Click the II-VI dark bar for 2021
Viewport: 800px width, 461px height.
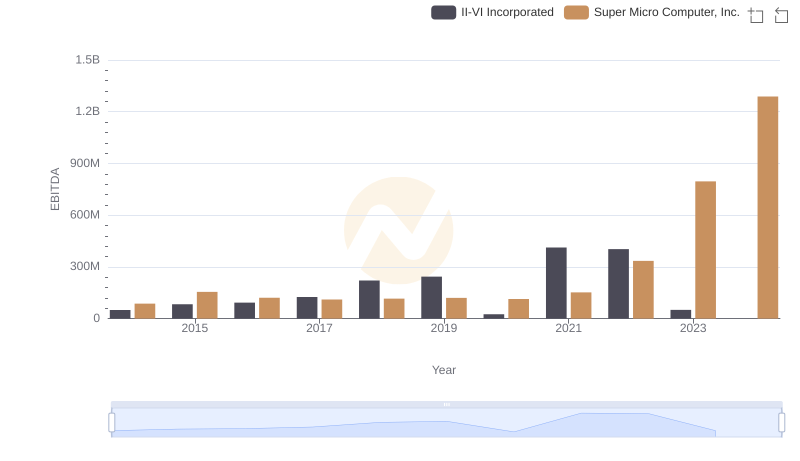pos(556,283)
